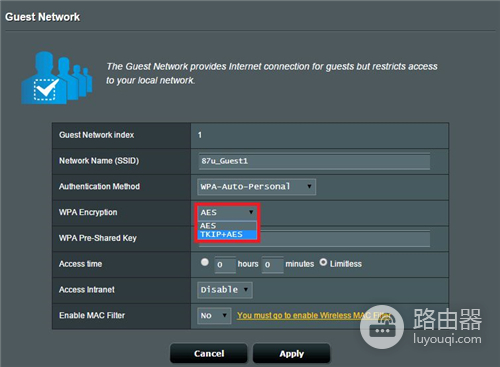Click the Guest Network page heading

click(x=43, y=17)
